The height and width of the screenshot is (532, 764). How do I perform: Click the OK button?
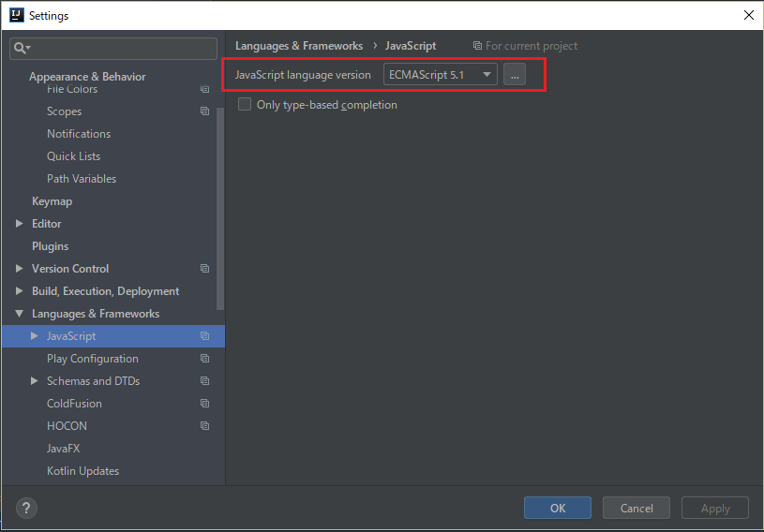coord(558,509)
